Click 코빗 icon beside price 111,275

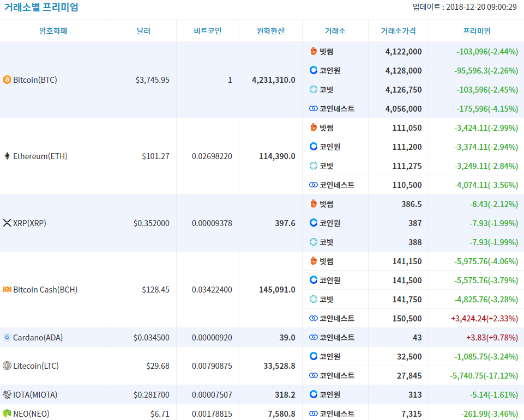click(x=314, y=165)
